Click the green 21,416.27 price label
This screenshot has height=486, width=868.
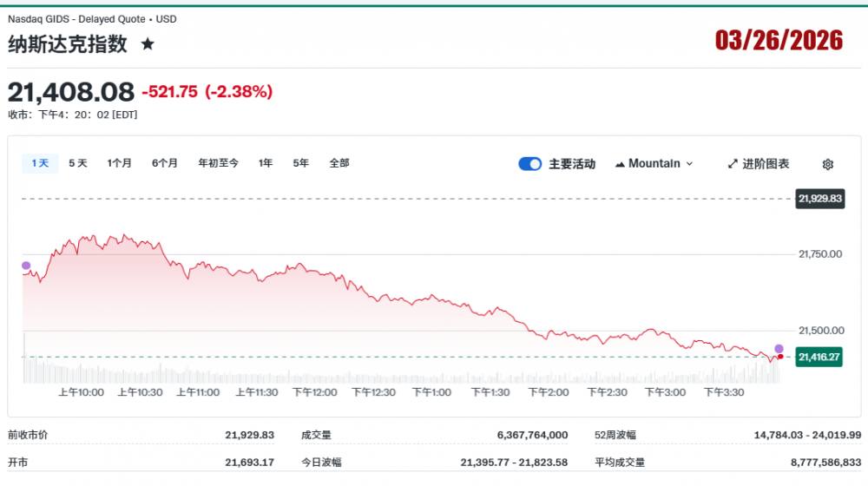point(819,357)
